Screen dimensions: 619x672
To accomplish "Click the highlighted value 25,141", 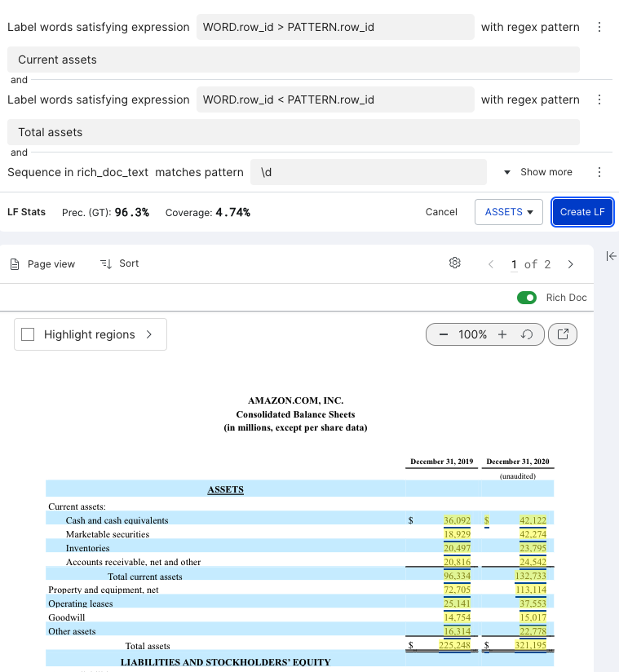I will (457, 603).
